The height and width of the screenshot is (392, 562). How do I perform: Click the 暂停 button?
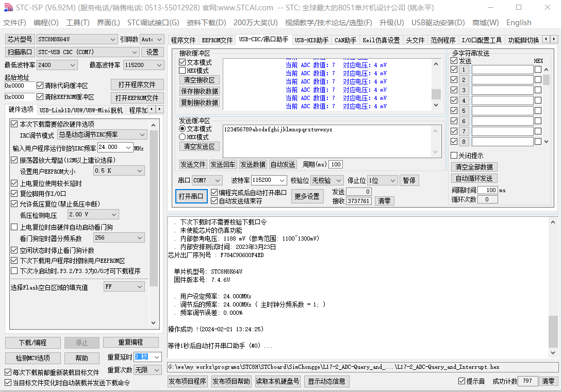click(x=409, y=180)
